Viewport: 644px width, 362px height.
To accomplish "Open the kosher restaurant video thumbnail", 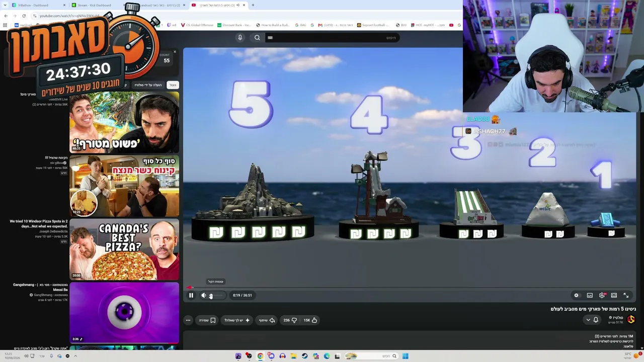I will pyautogui.click(x=124, y=186).
